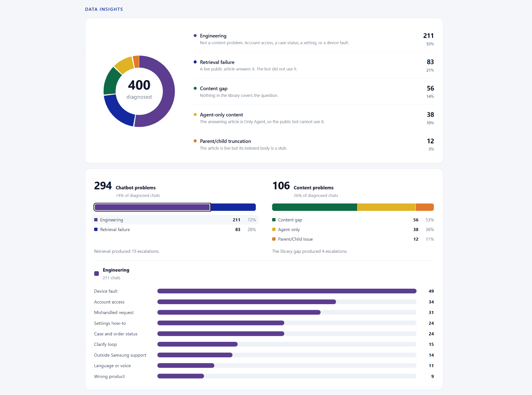
Task: Click the orange square beside Parent/Child Issue
Action: coord(274,239)
